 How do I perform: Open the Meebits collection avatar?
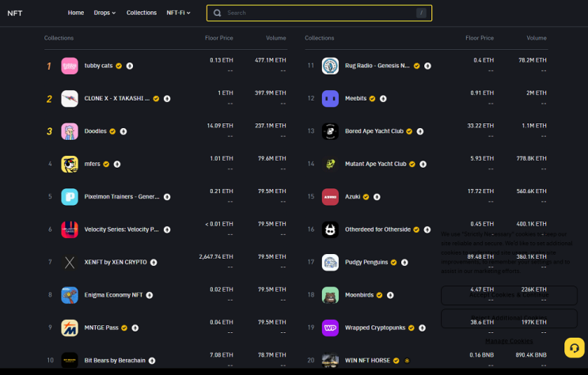click(x=330, y=99)
